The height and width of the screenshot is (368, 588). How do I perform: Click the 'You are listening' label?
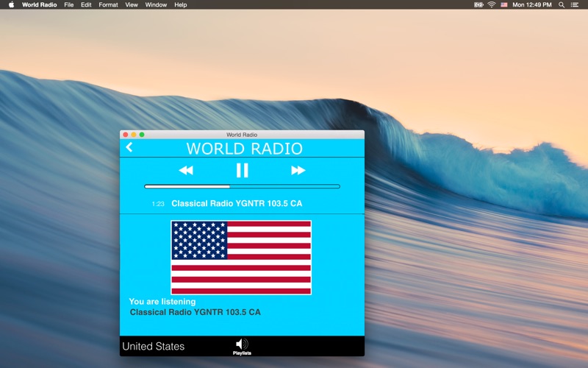point(162,302)
